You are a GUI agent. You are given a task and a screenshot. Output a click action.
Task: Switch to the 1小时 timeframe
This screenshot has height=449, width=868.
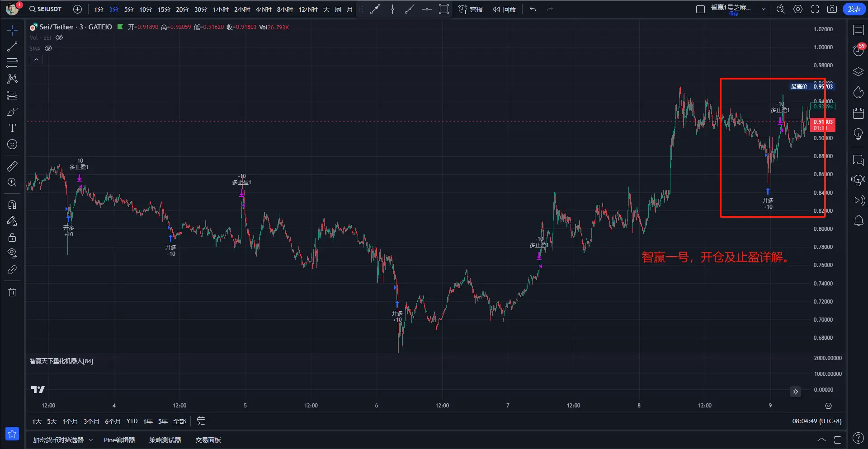tap(221, 9)
